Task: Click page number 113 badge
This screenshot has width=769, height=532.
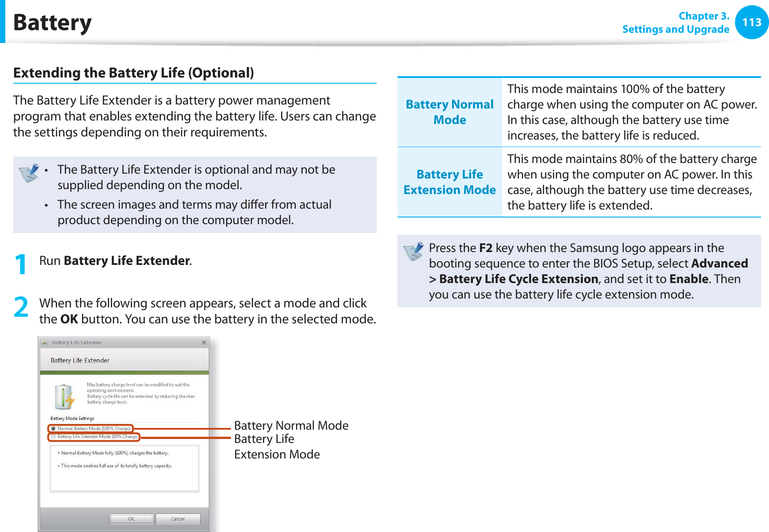Action: tap(752, 22)
